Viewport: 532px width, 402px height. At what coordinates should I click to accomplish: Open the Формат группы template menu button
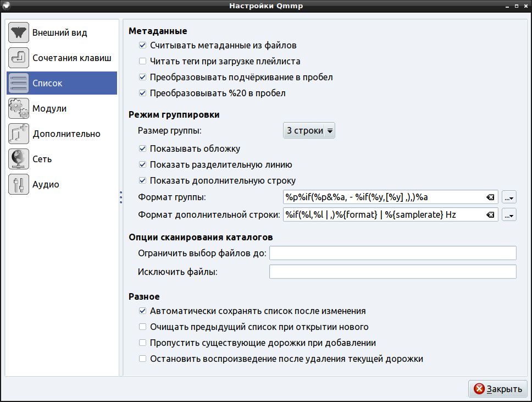click(509, 198)
